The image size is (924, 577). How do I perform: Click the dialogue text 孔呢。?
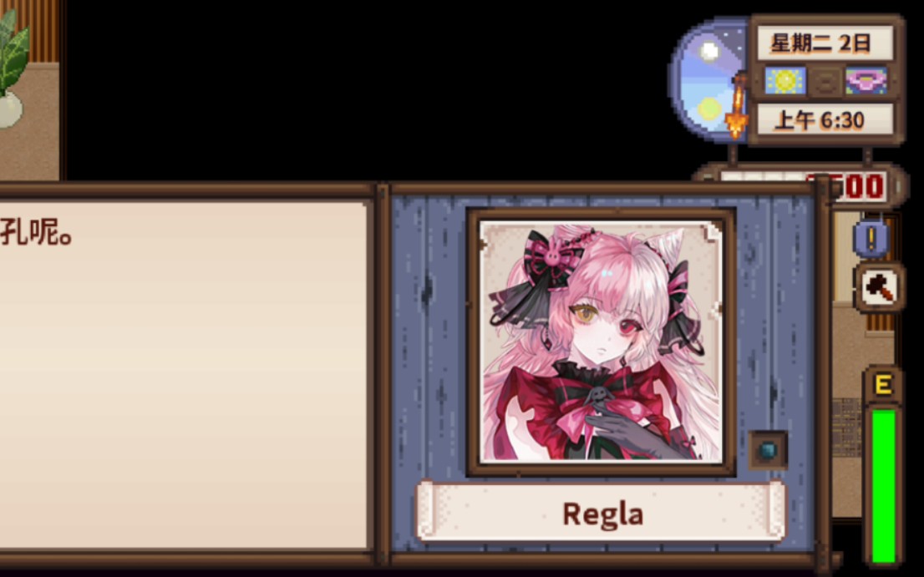click(35, 232)
